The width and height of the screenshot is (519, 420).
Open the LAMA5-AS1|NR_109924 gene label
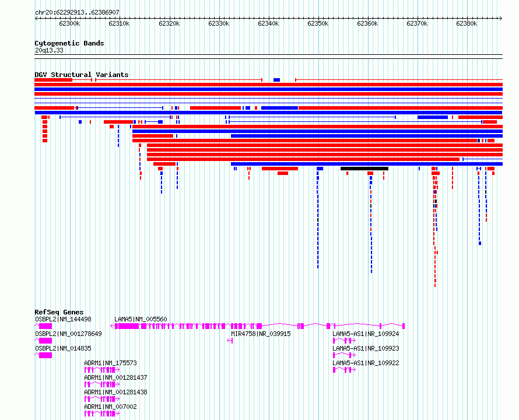pyautogui.click(x=366, y=334)
